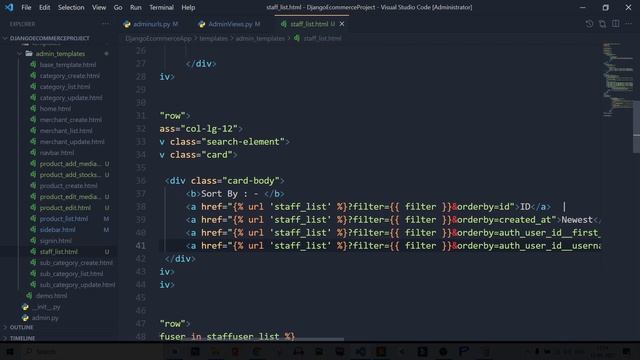Open sidebar.html file
The height and width of the screenshot is (360, 640).
tap(58, 230)
